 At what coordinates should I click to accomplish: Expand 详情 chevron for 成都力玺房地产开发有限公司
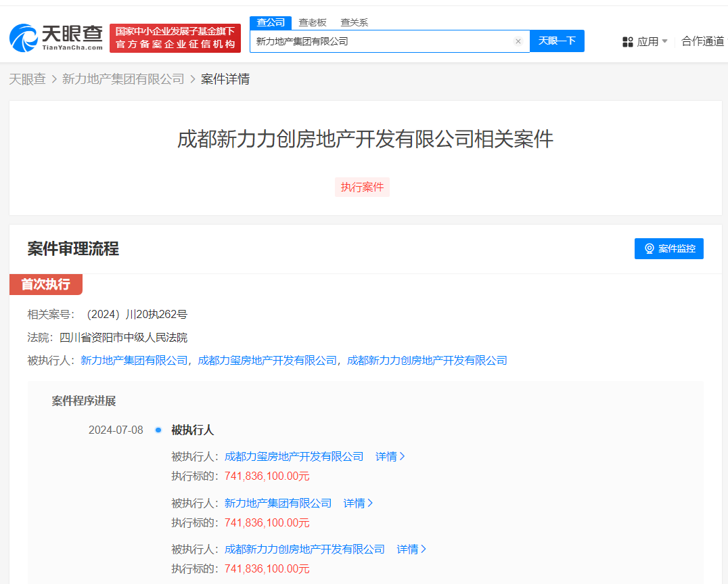click(403, 456)
